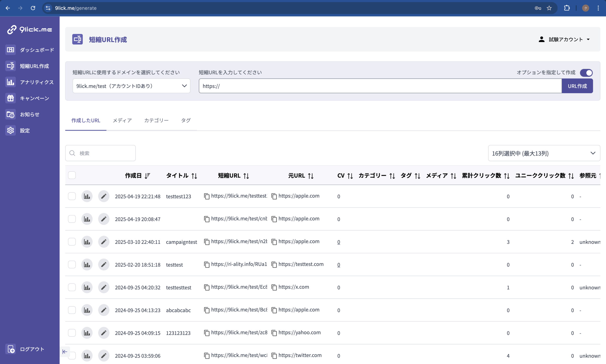
Task: Open analytics chart for testtest123 row
Action: (x=87, y=196)
